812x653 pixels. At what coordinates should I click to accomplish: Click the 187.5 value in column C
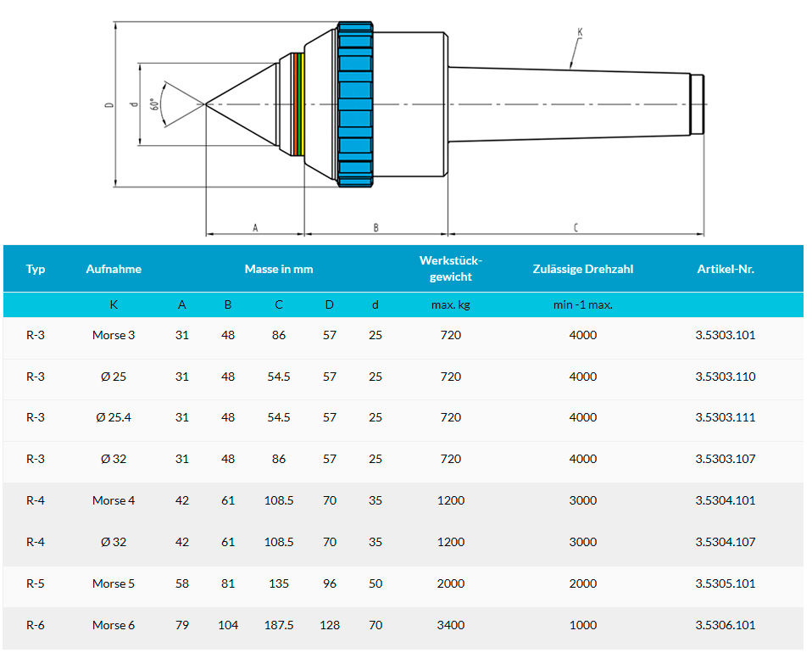click(x=279, y=625)
